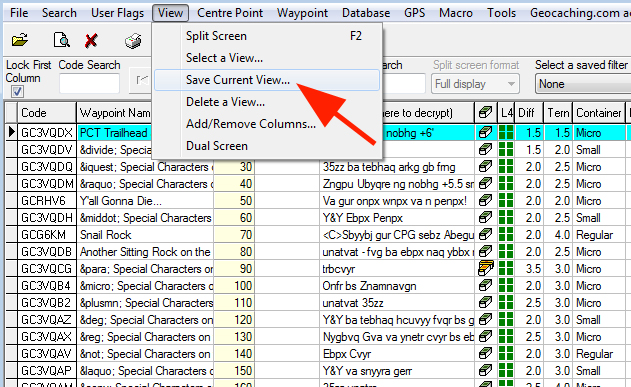Choose Delete a View menu entry
The image size is (631, 387).
[267, 102]
